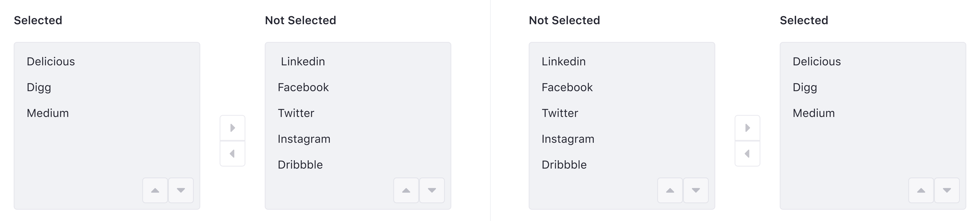
Task: Hit move-up arrow in the indented-Linkedin list
Action: tap(406, 190)
